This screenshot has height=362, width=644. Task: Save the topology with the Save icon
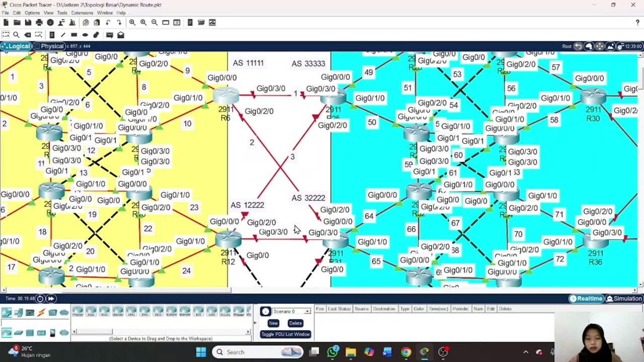tap(28, 23)
